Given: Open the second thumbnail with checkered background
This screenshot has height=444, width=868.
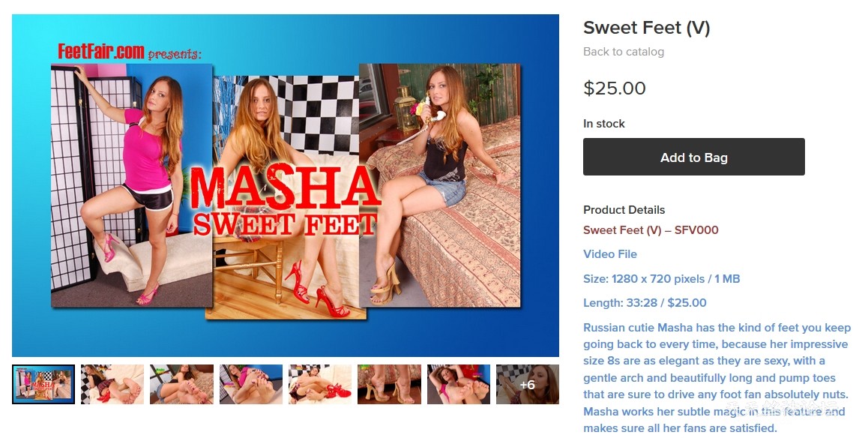Looking at the screenshot, I should (x=112, y=384).
